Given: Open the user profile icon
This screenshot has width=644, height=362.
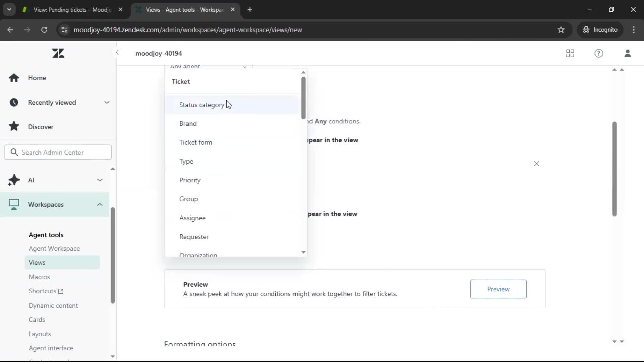Looking at the screenshot, I should (x=628, y=53).
